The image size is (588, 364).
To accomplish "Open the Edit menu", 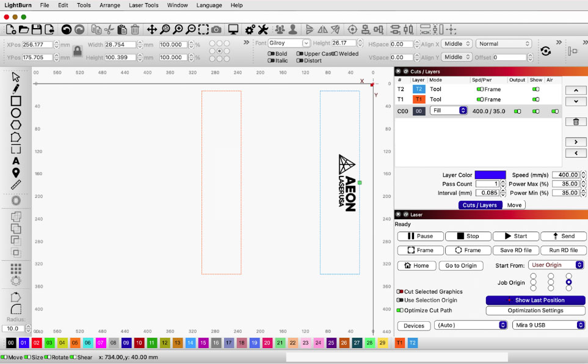I will (63, 5).
